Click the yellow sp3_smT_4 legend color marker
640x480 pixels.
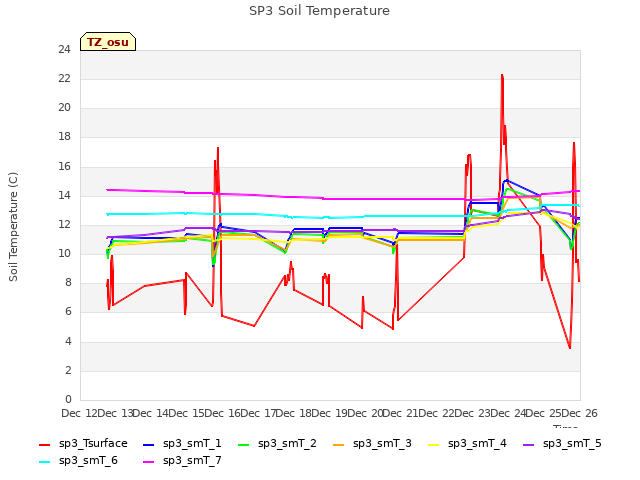(x=434, y=444)
